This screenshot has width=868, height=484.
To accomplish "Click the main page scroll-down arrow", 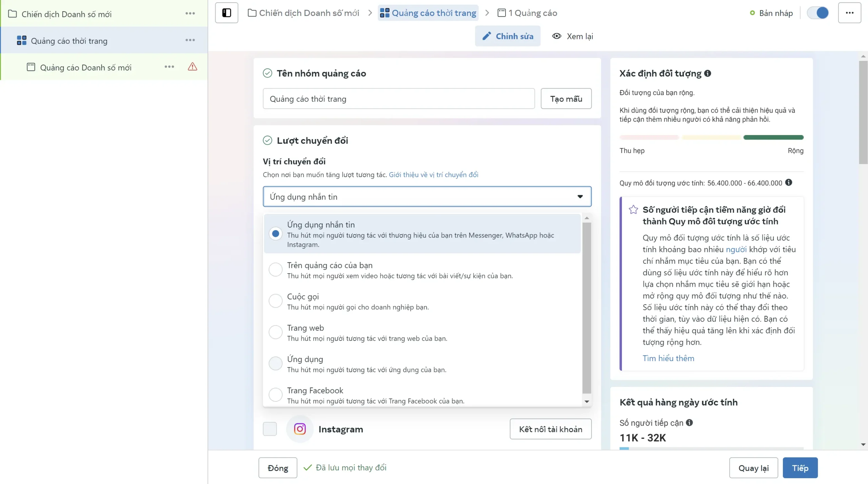I will [863, 445].
